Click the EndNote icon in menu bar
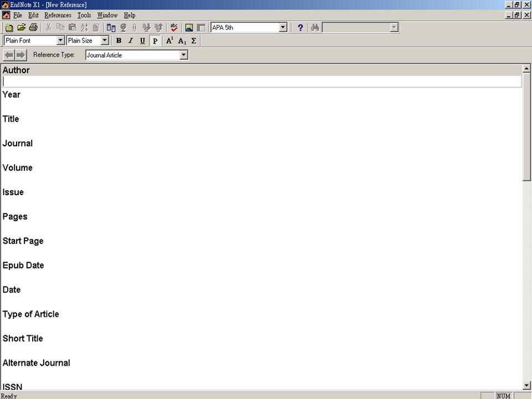Image resolution: width=532 pixels, height=399 pixels. click(6, 15)
